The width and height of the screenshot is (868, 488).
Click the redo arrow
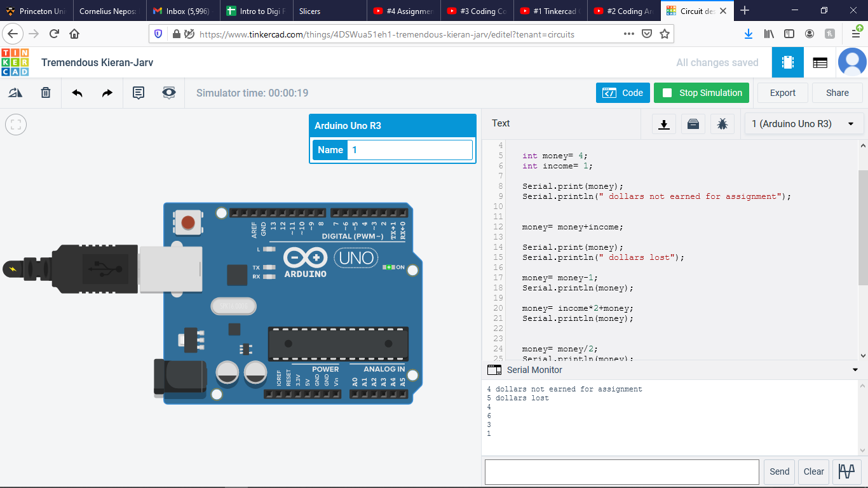pyautogui.click(x=107, y=93)
